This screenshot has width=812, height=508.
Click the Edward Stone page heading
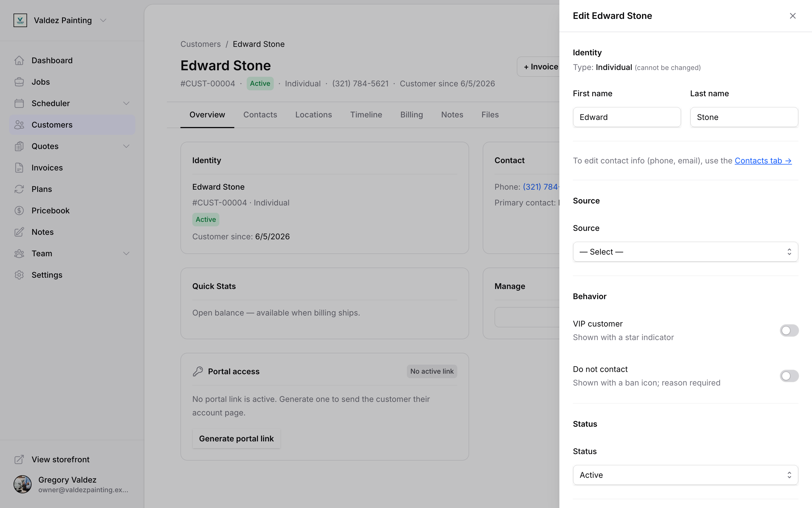coord(226,65)
